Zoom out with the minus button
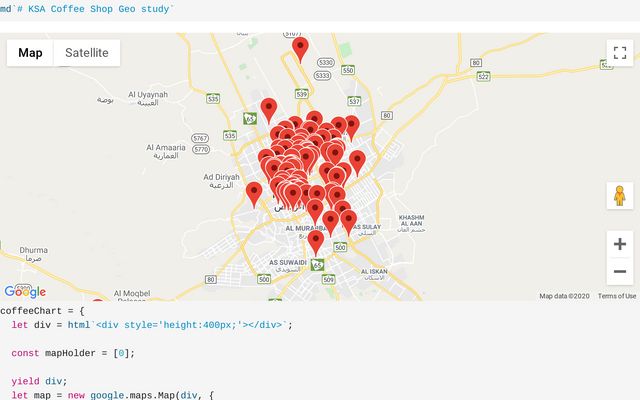Viewport: 640px width, 400px height. pos(620,271)
